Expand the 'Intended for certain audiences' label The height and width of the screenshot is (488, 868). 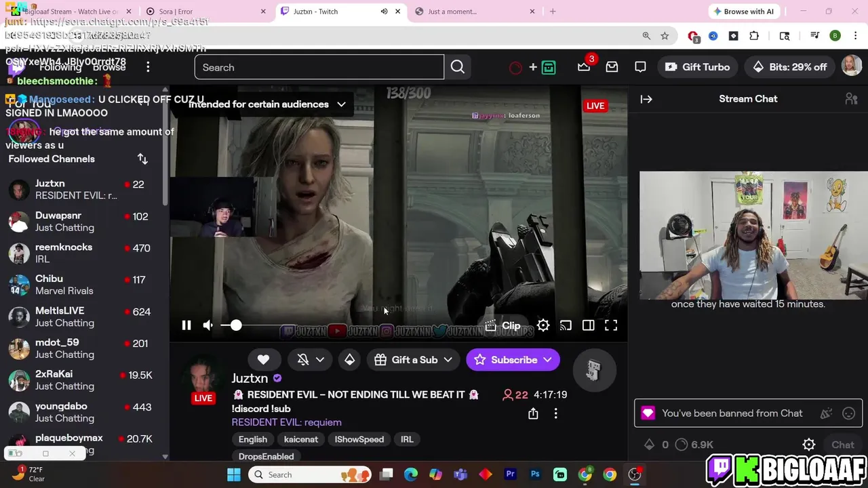click(267, 104)
